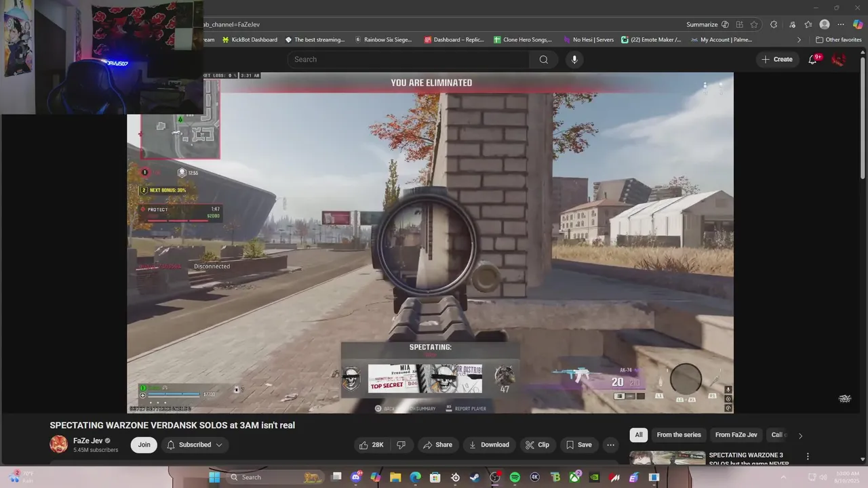868x488 pixels.
Task: Select the From FaZe Jev chip
Action: click(x=736, y=435)
